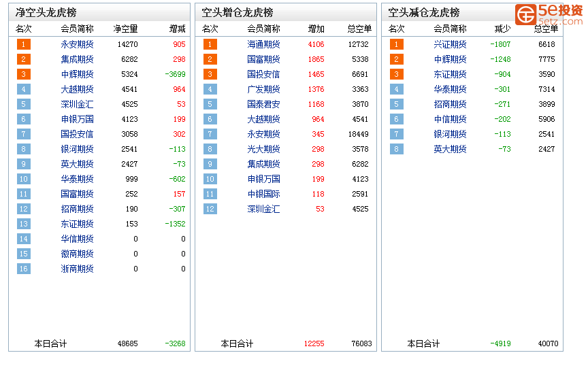Click the rank 12 badge beside 深圳金汇
This screenshot has width=588, height=370.
210,209
